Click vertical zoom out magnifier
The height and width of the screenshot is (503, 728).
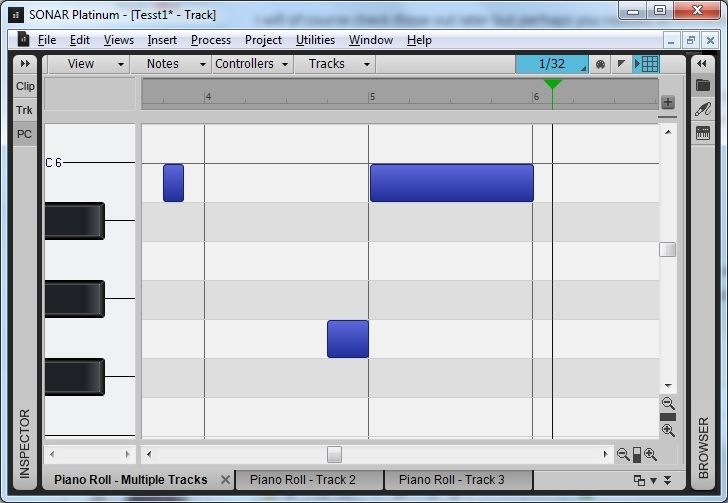coord(667,404)
